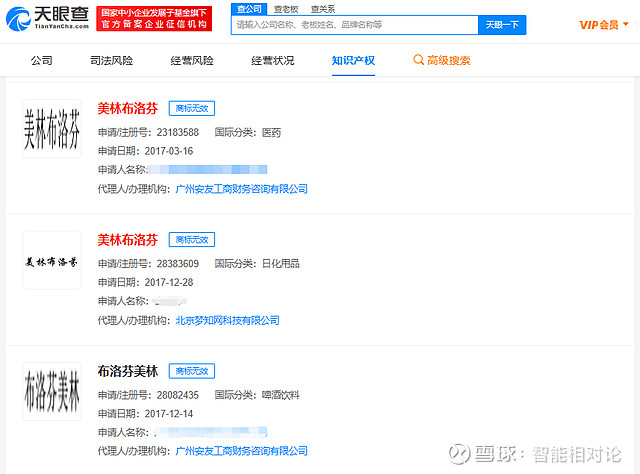The image size is (640, 474).
Task: Open 美林布洛芬 title of 日化用品 trademark
Action: 127,240
